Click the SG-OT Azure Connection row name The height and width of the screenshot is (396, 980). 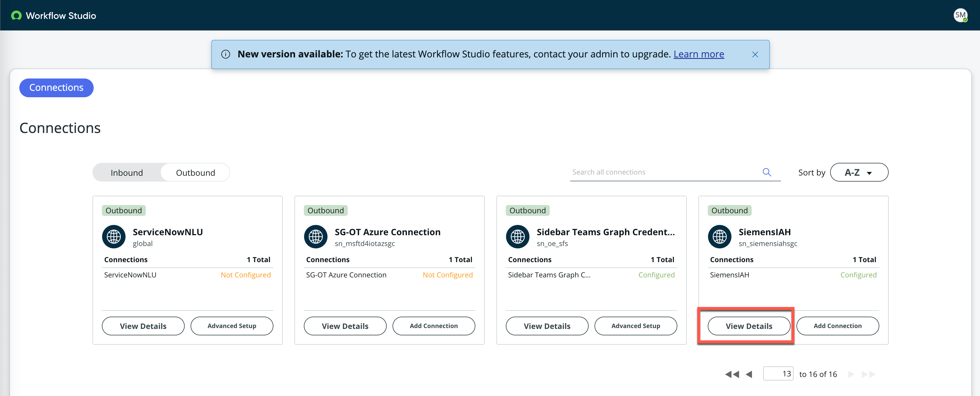(x=346, y=275)
